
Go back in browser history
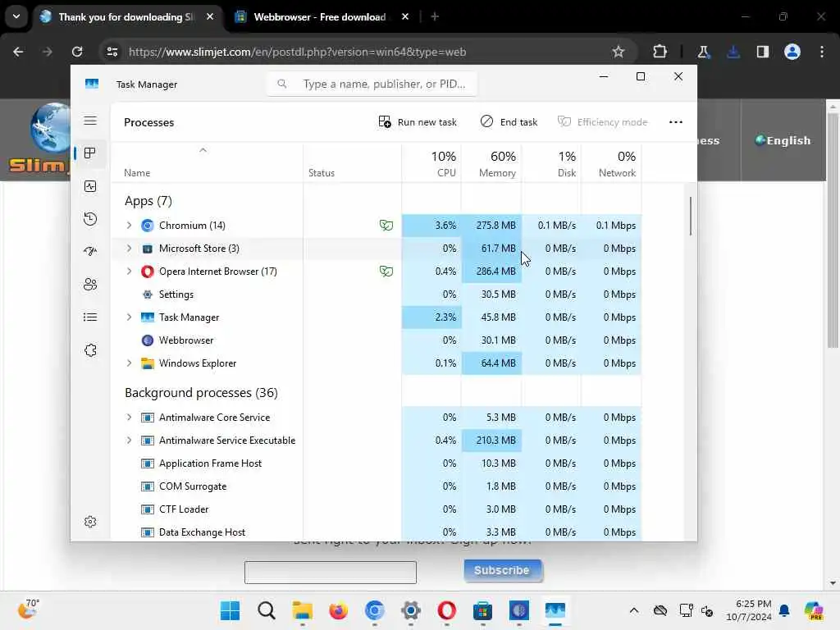[x=18, y=52]
